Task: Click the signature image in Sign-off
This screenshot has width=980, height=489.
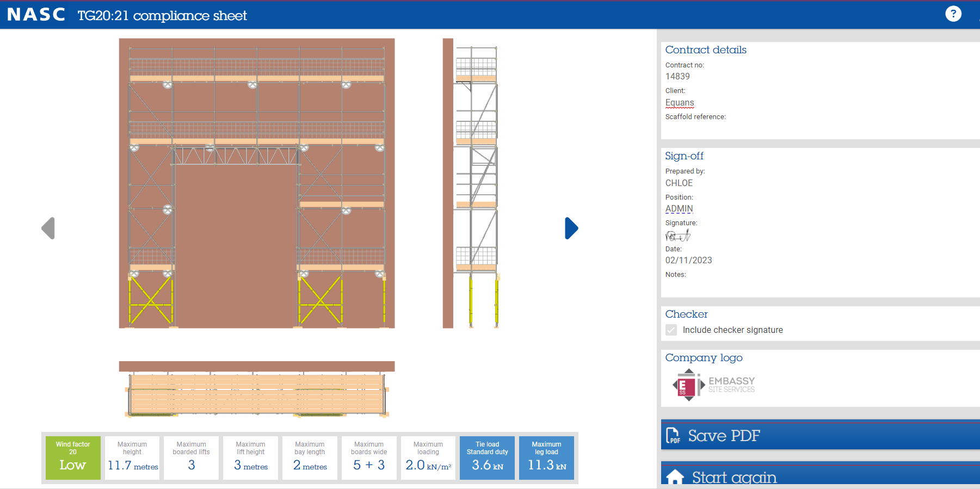Action: (678, 236)
